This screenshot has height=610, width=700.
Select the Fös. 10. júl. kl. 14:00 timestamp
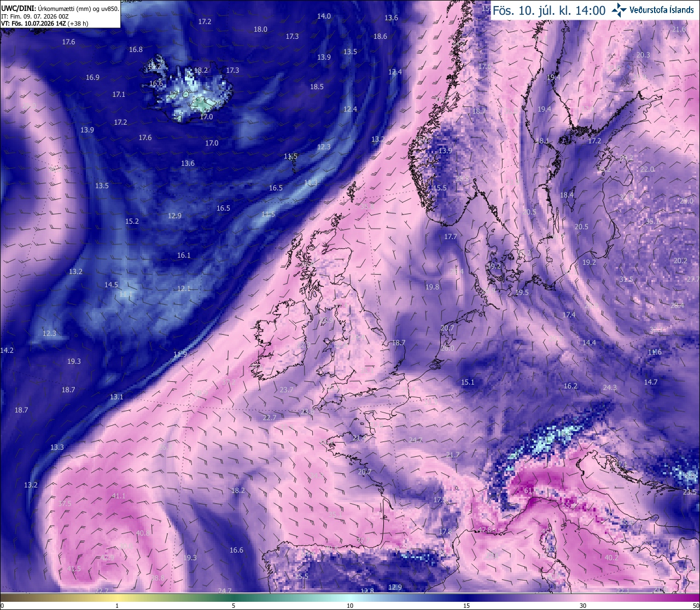pos(549,10)
